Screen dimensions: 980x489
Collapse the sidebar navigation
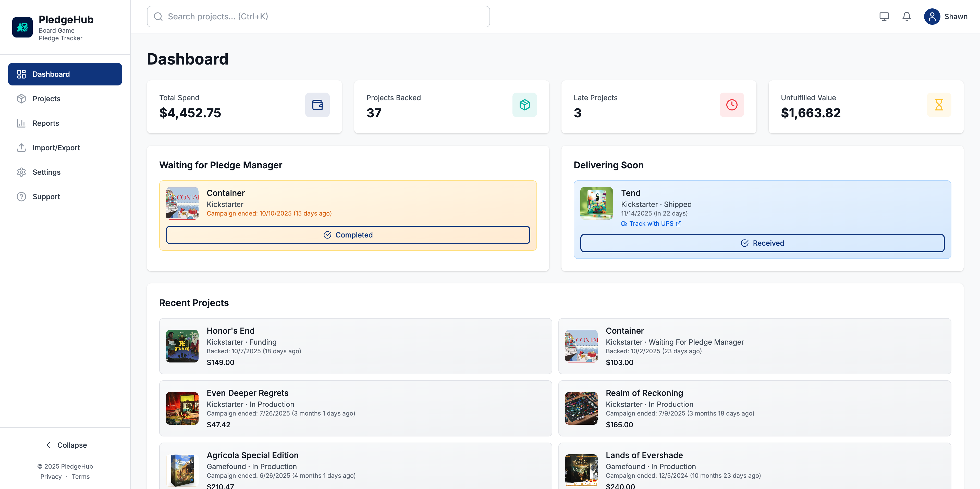coord(65,445)
